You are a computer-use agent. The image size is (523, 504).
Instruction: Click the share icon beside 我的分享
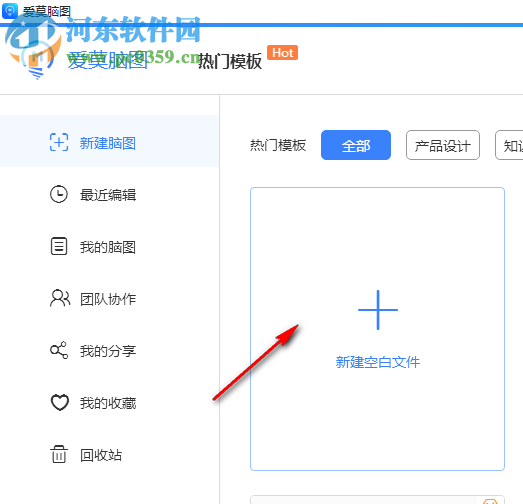pyautogui.click(x=59, y=350)
